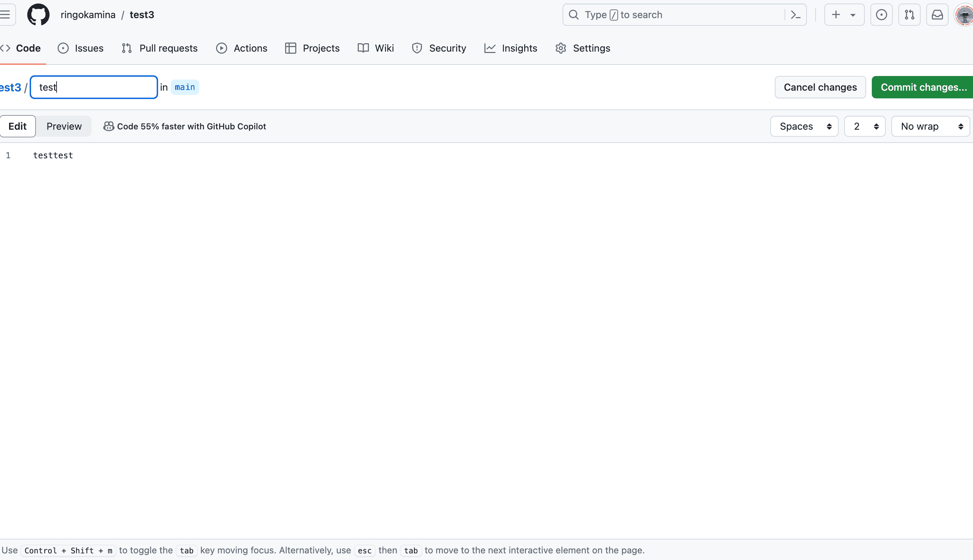
Task: Click the Settings tab gear icon
Action: point(561,48)
